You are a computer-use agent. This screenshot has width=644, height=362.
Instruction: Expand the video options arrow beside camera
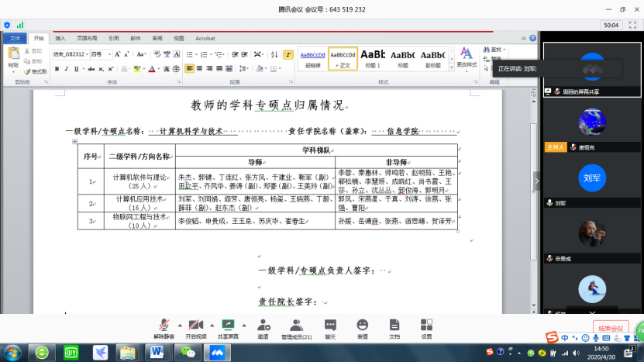pyautogui.click(x=212, y=325)
